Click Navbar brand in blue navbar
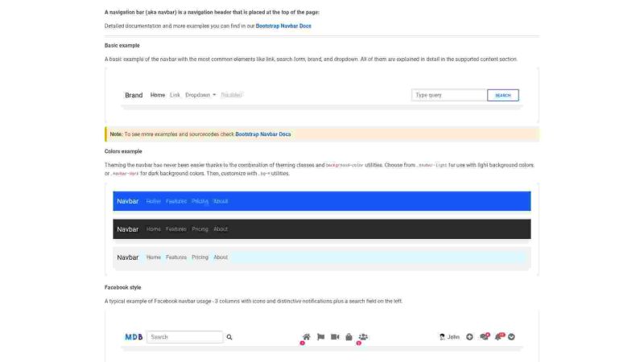 (128, 201)
